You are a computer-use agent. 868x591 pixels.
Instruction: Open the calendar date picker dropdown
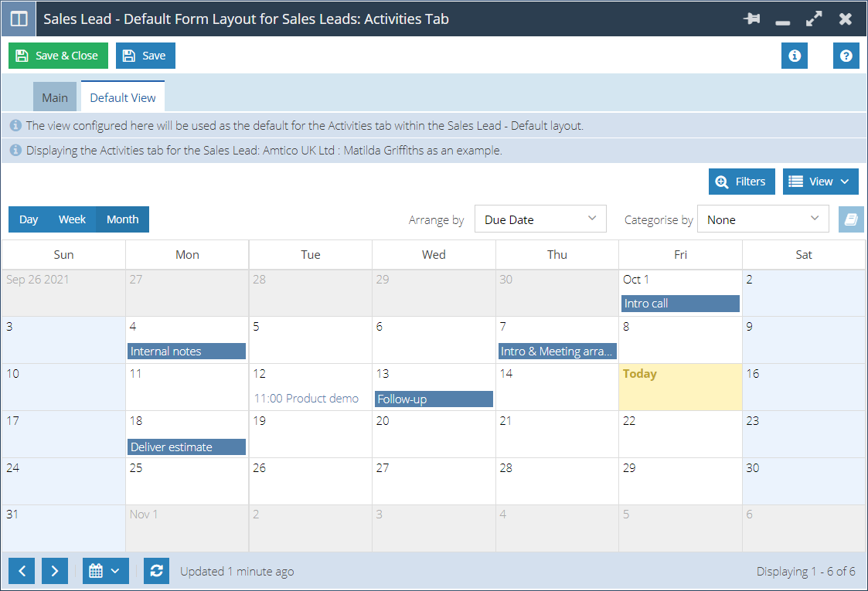(x=105, y=571)
